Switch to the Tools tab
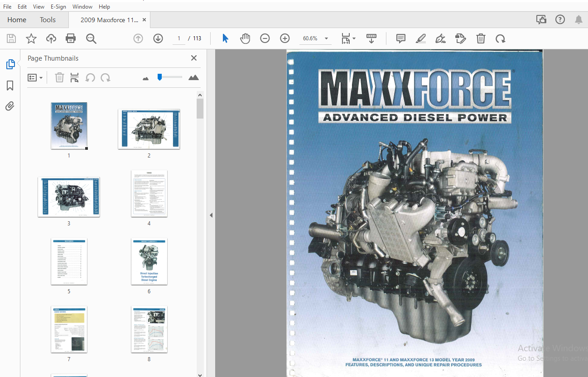Screen dimensions: 588x377 pyautogui.click(x=48, y=20)
